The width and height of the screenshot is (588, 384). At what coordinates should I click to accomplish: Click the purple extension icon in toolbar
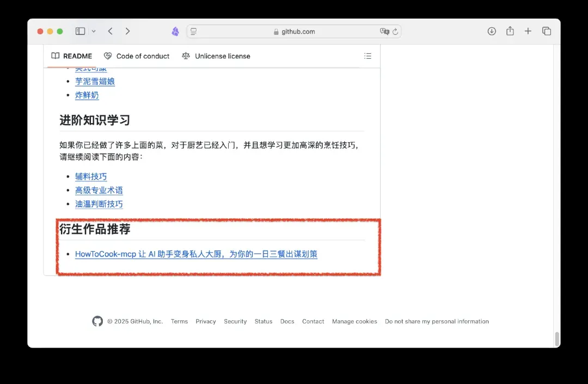[x=175, y=32]
